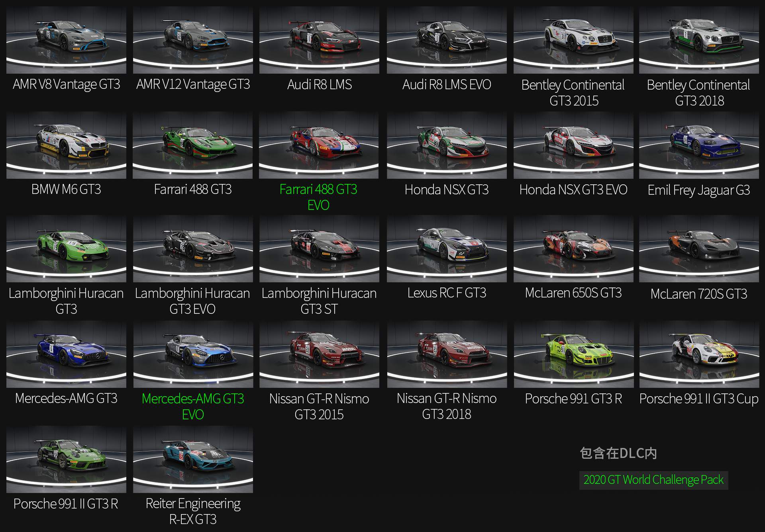This screenshot has width=765, height=532.
Task: Pick the Bentley Continental GT3 2015 thumbnail
Action: (x=573, y=40)
